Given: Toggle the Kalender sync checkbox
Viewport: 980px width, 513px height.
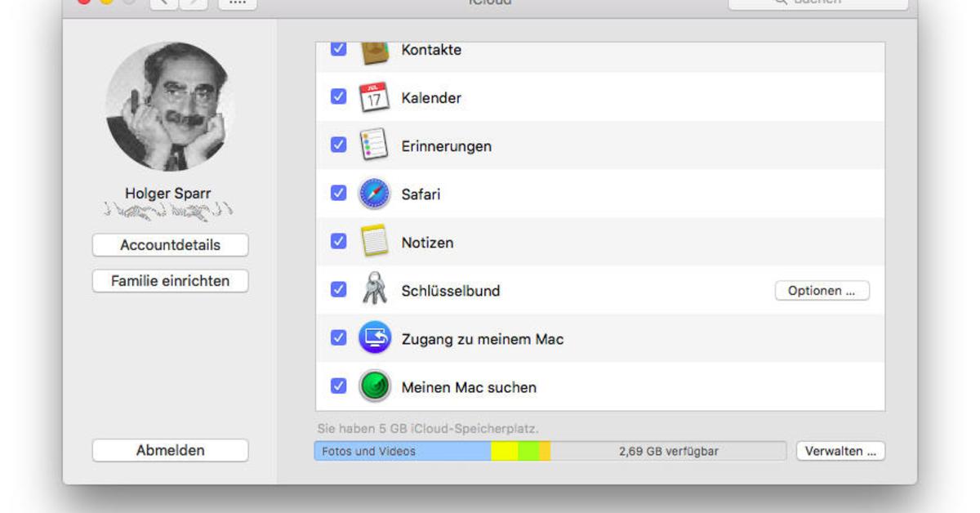Looking at the screenshot, I should click(x=338, y=97).
